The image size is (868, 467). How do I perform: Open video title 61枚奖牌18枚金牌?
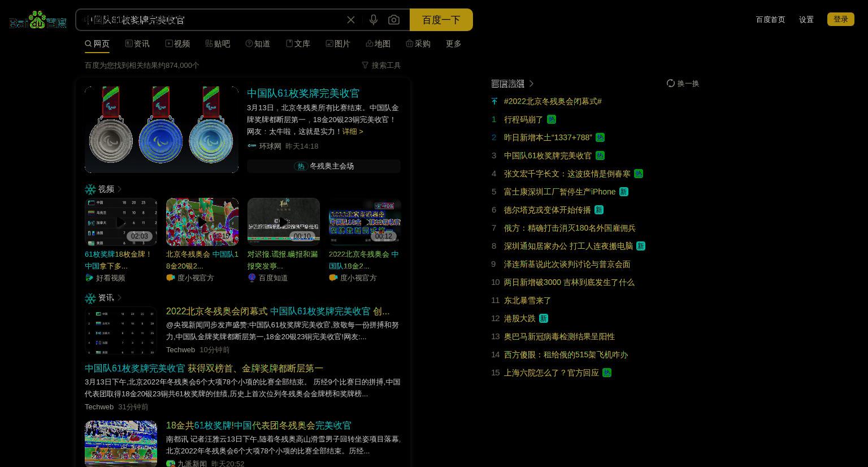point(119,260)
